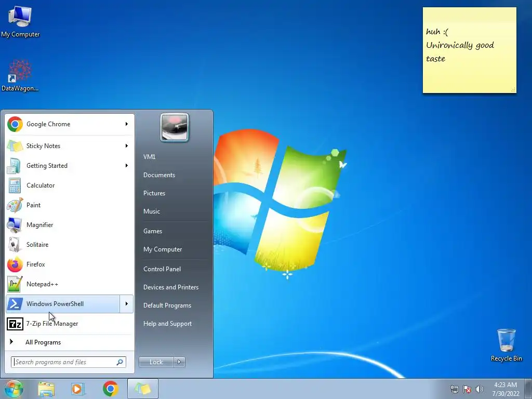Open the Getting Started icon
Image resolution: width=532 pixels, height=399 pixels.
point(15,166)
